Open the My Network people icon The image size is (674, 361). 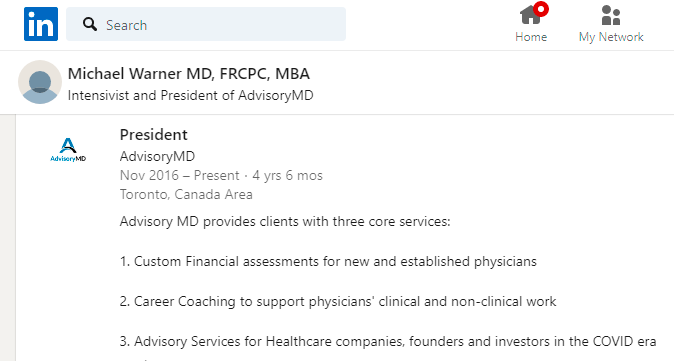click(x=611, y=15)
